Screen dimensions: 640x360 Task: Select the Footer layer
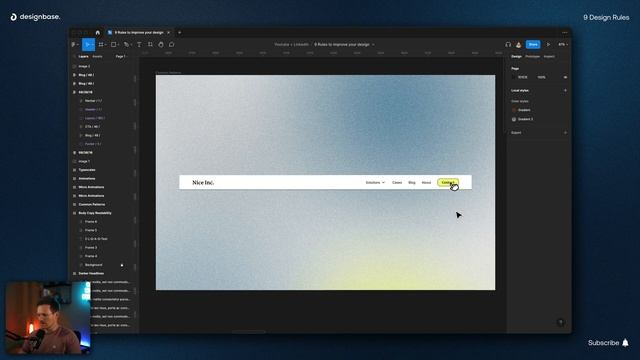[93, 144]
